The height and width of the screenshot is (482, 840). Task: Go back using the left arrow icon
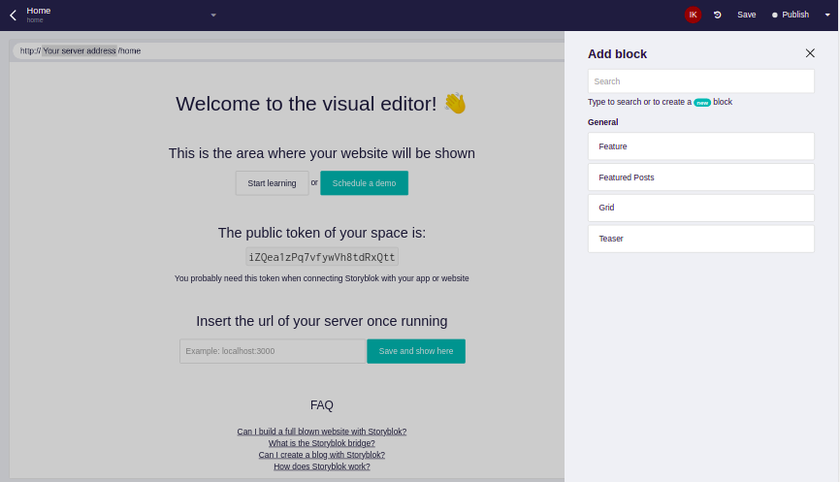(x=13, y=15)
